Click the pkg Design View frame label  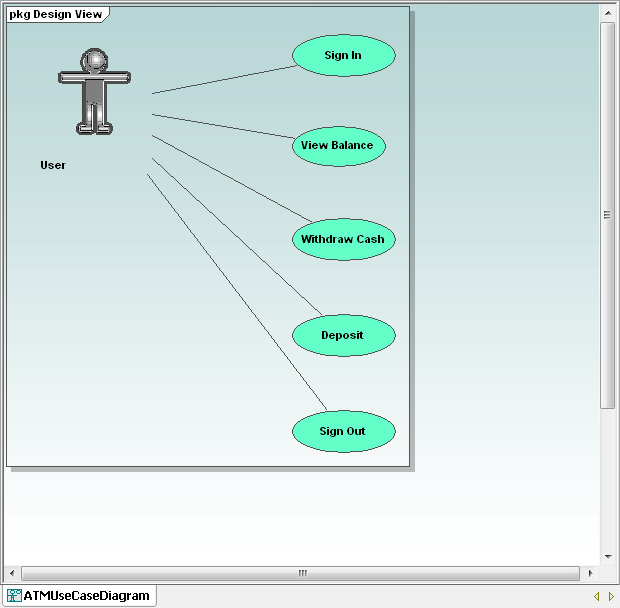(x=56, y=15)
